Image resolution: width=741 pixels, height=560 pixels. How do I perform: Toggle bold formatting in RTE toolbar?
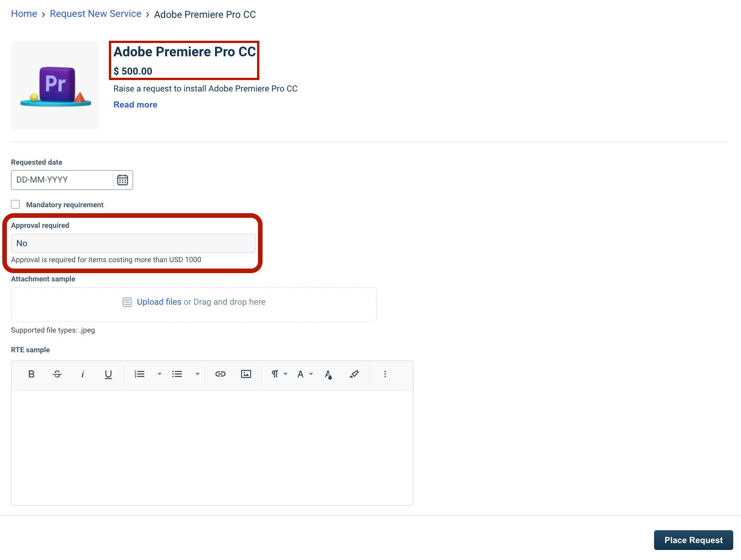click(31, 374)
